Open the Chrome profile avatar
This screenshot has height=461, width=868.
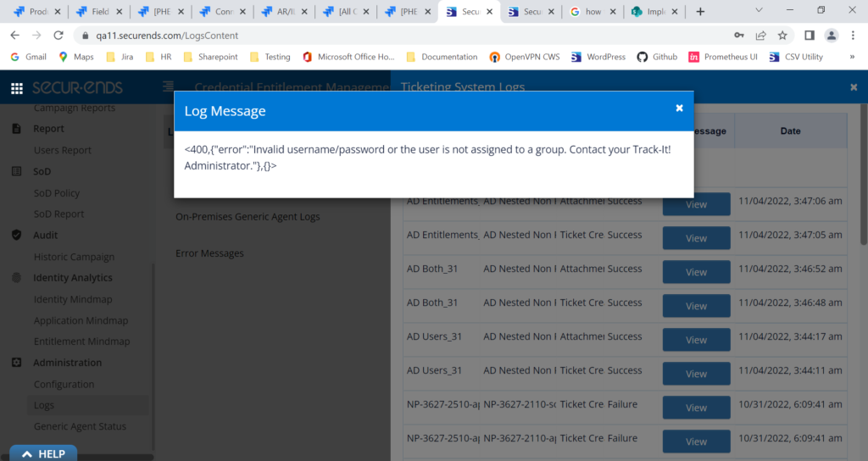832,36
